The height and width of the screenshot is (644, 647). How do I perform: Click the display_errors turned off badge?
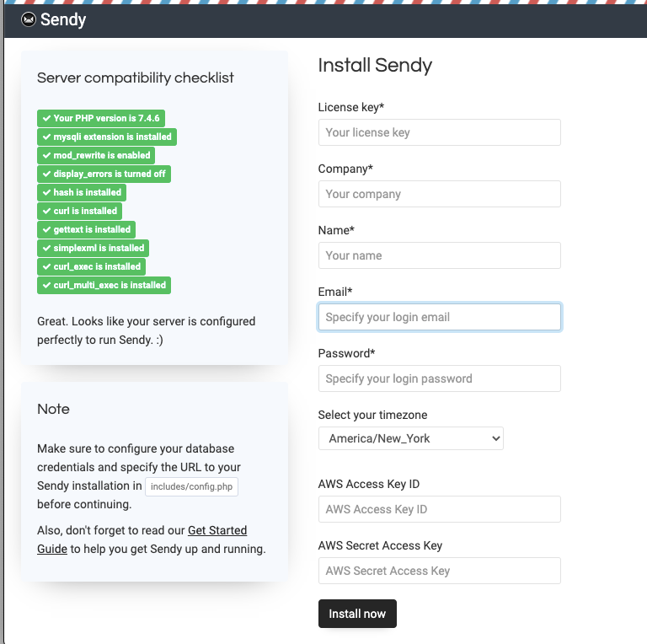[104, 174]
